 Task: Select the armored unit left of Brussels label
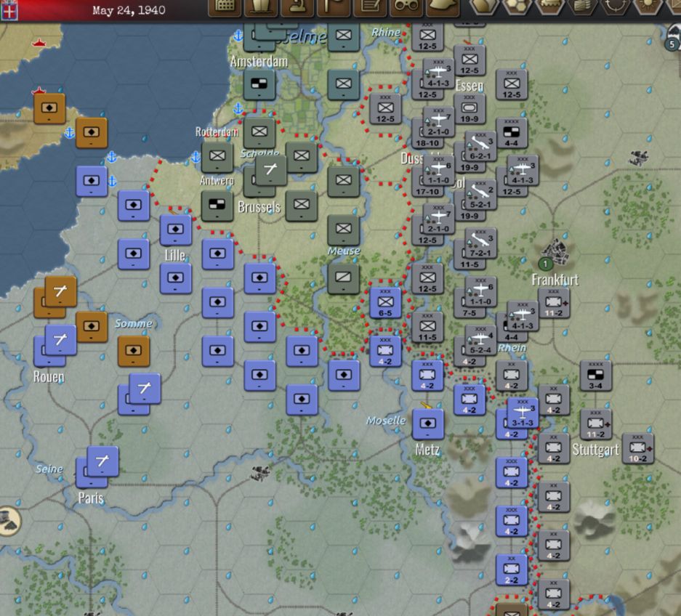coord(217,206)
